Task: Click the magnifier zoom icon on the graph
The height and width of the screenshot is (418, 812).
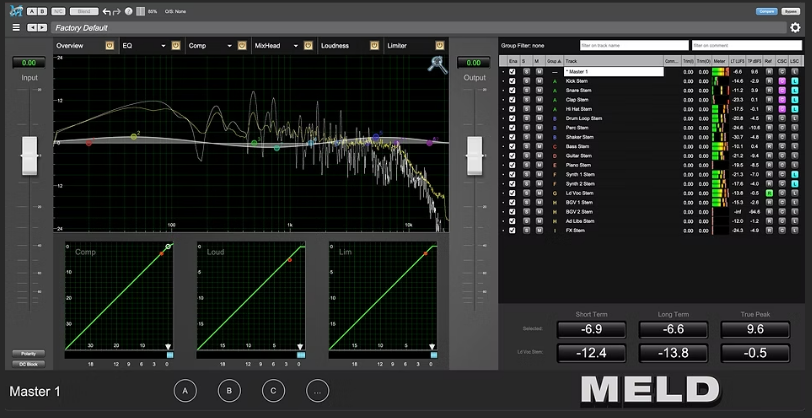Action: [x=437, y=65]
